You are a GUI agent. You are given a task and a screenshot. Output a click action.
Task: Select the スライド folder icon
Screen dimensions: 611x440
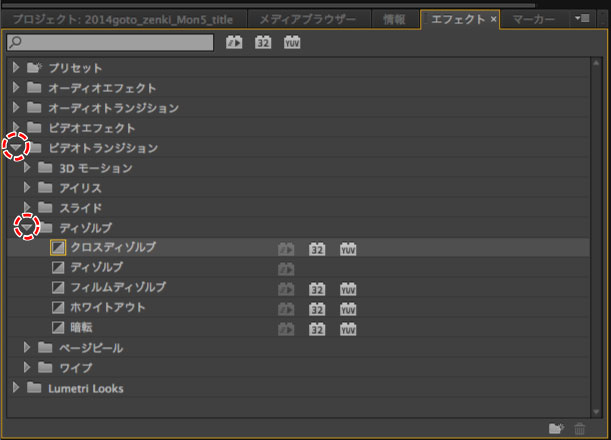(x=45, y=207)
